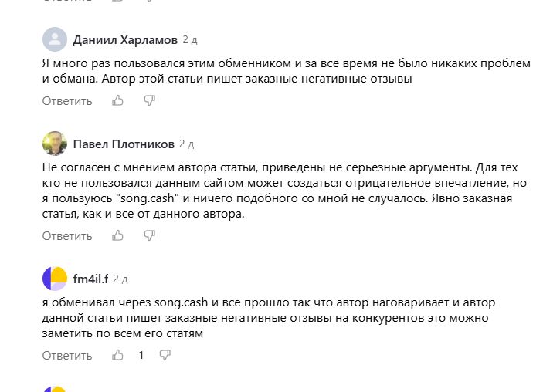
Task: Reply to fm4il.f's comment
Action: pyautogui.click(x=67, y=355)
